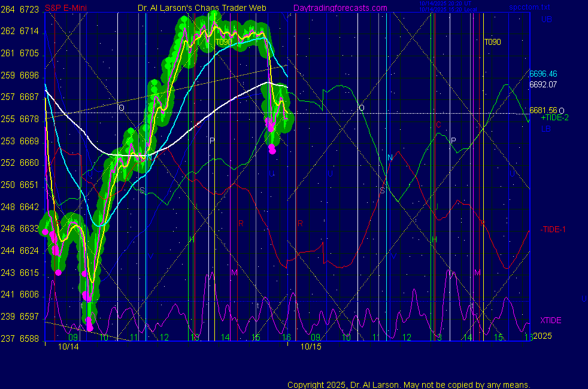Click the 6588 bottom price axis label

29,338
